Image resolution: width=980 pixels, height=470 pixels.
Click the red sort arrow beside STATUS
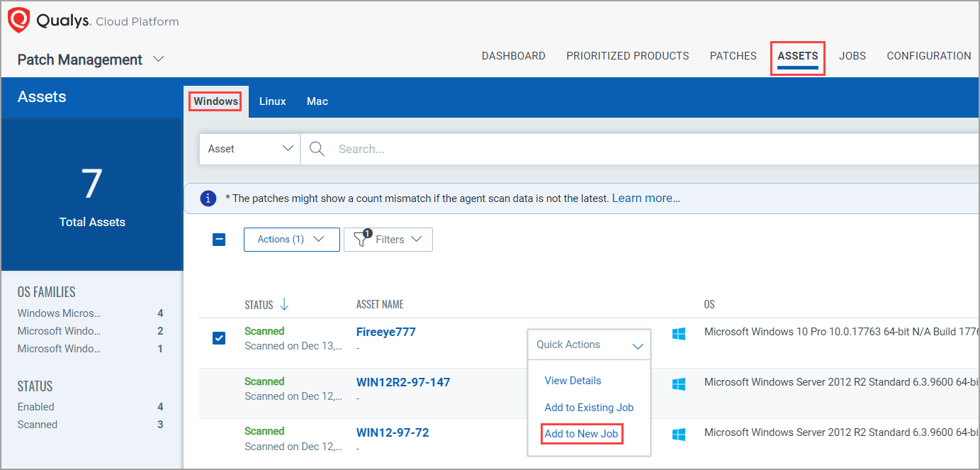284,305
